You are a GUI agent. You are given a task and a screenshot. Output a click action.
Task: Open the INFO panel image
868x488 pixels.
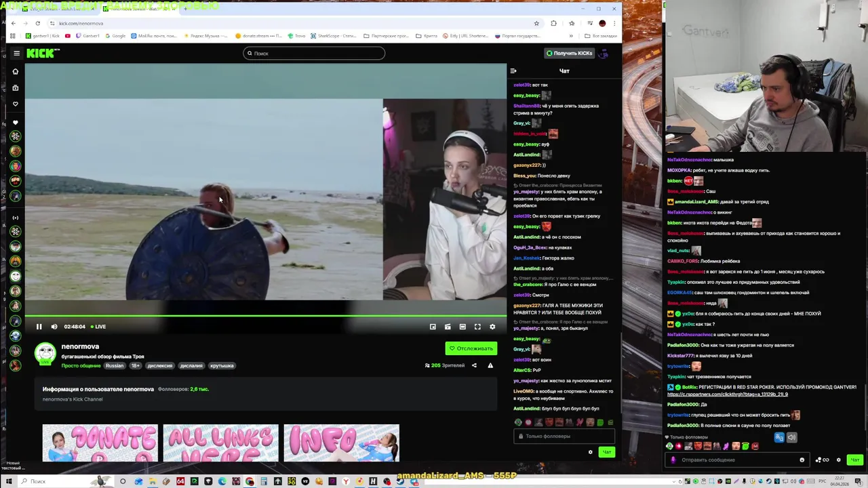pos(342,443)
